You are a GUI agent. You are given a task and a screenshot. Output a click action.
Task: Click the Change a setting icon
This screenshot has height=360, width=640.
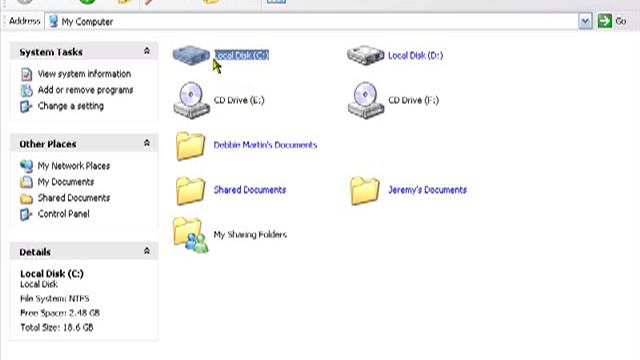pyautogui.click(x=26, y=106)
